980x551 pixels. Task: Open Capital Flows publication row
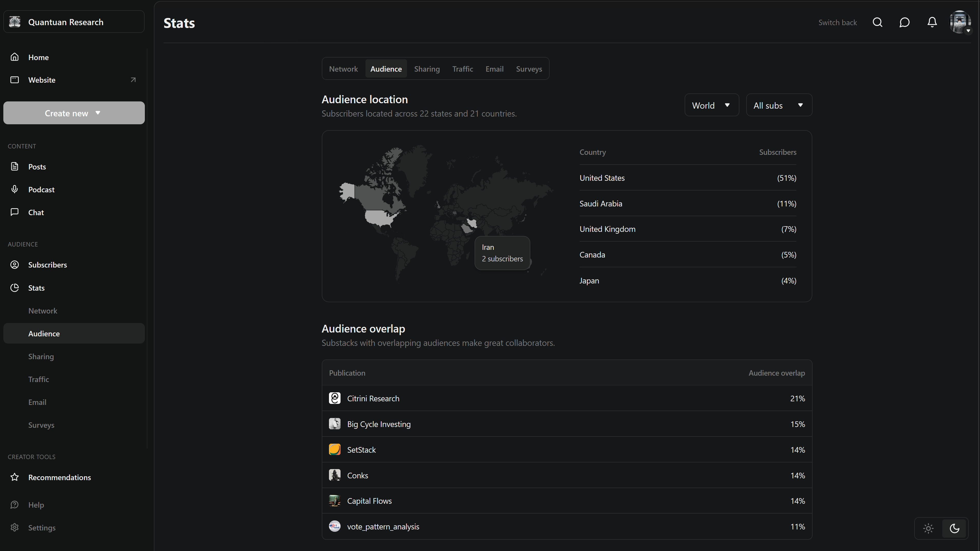369,501
